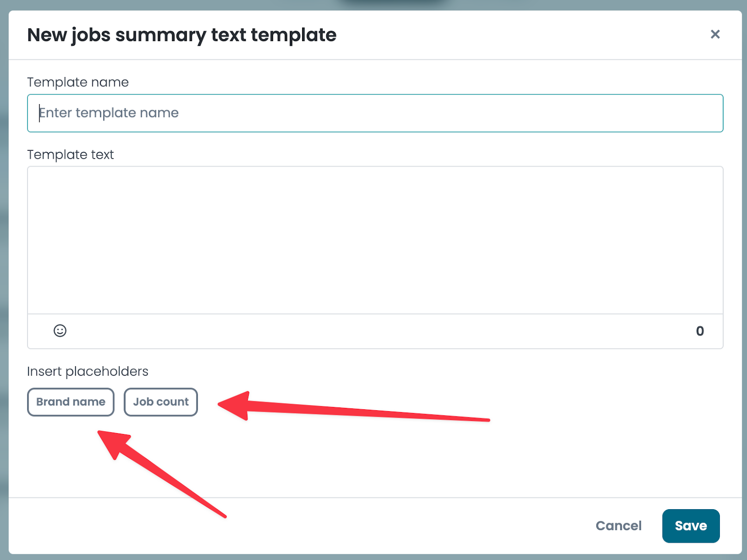The width and height of the screenshot is (747, 560).
Task: Cancel creating the template
Action: tap(619, 526)
